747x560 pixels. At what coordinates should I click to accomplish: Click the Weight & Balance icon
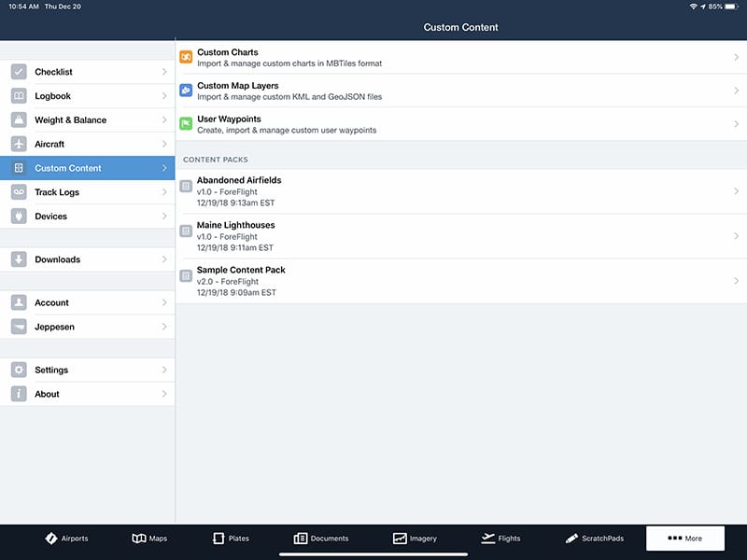tap(19, 120)
